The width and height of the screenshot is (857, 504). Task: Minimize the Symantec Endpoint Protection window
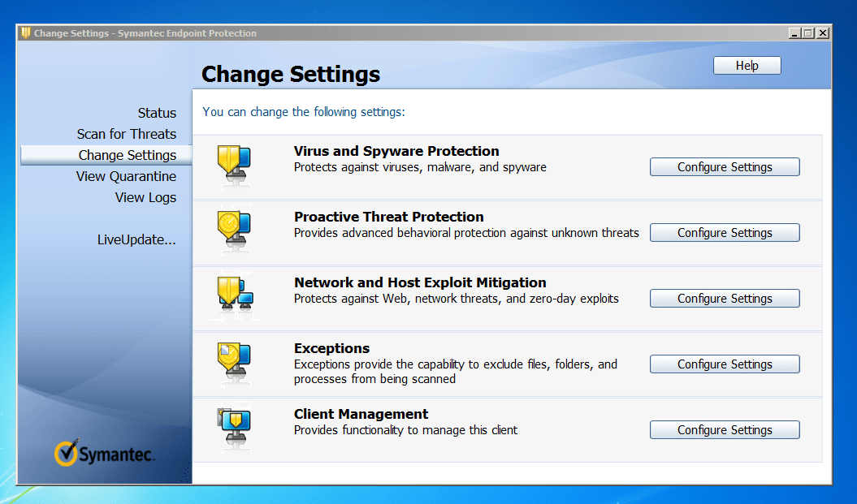794,33
